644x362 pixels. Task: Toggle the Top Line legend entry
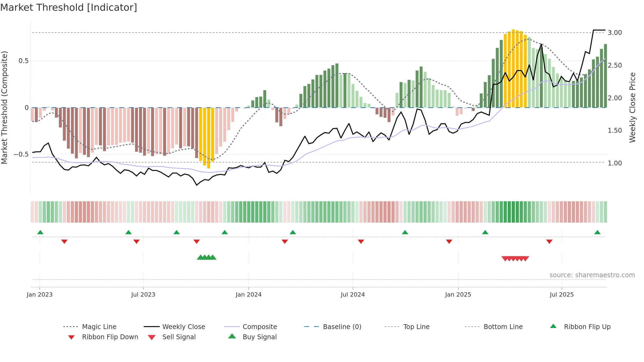(x=407, y=327)
